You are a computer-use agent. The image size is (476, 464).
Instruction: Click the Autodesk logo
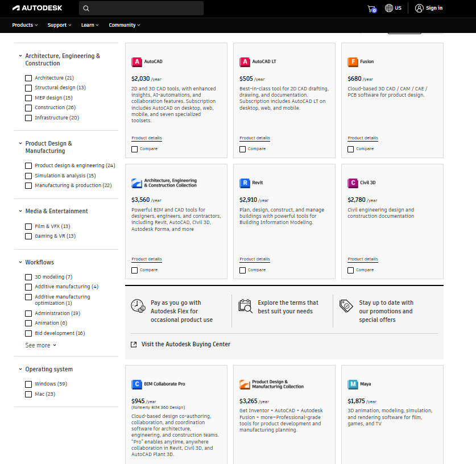pyautogui.click(x=37, y=8)
